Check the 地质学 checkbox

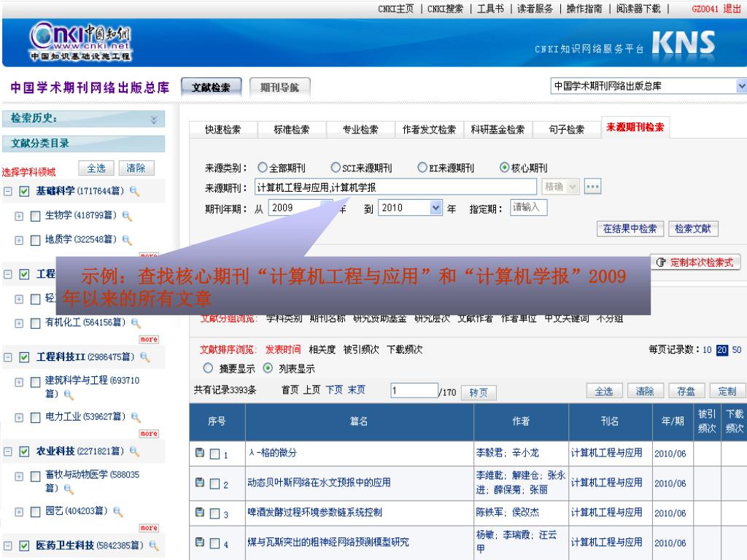tap(35, 240)
